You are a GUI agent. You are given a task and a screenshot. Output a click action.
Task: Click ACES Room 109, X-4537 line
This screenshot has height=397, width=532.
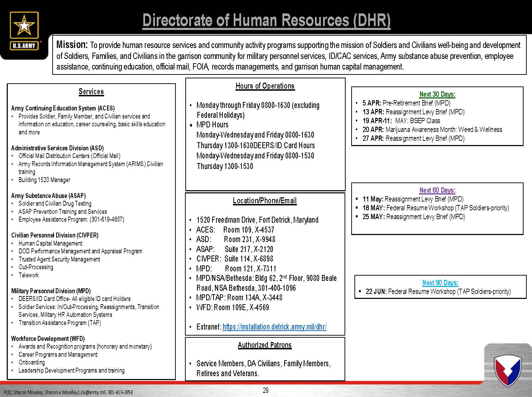[235, 230]
